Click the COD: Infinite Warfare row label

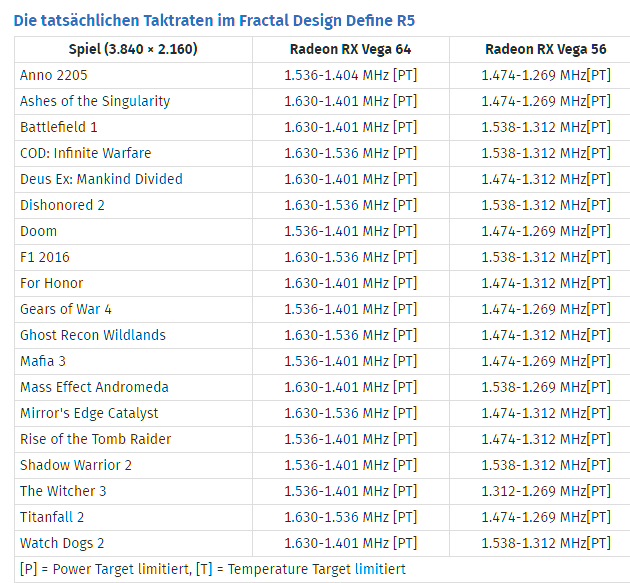(x=86, y=153)
